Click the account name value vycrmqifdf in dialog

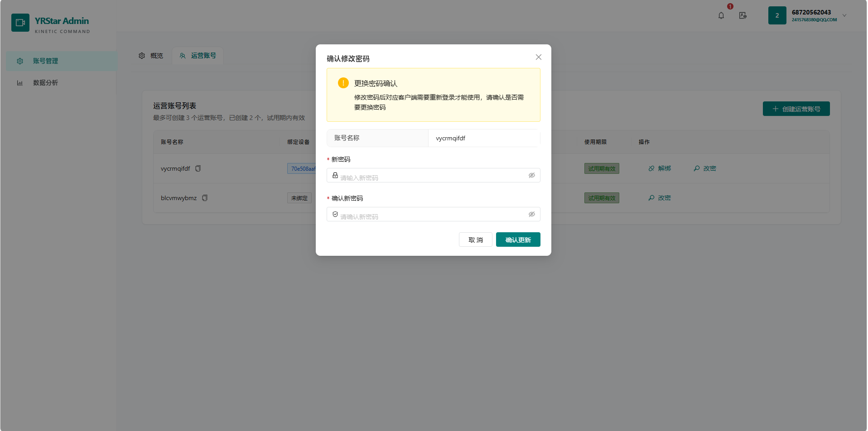pos(451,138)
